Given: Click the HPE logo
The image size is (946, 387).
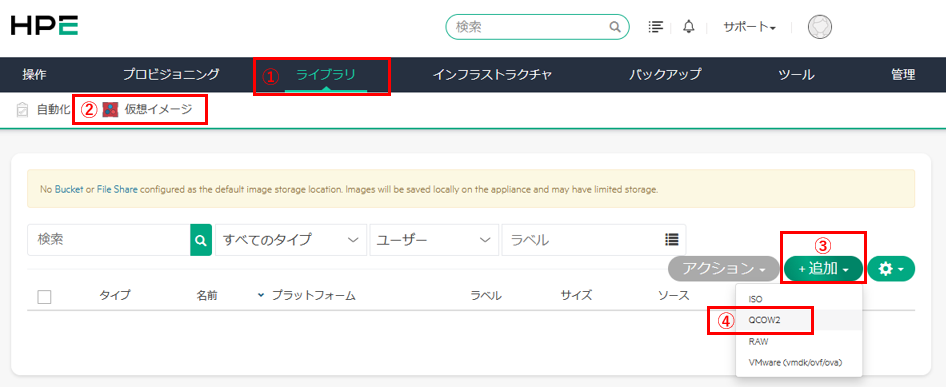Looking at the screenshot, I should 45,26.
